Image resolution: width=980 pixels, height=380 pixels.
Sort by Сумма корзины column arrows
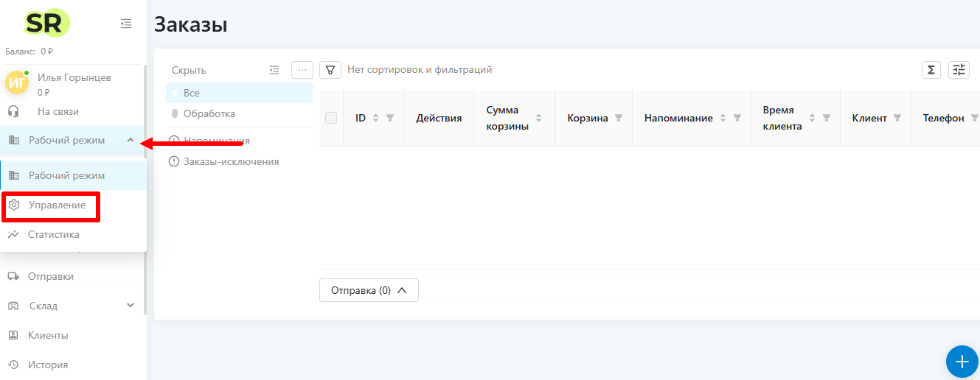538,118
